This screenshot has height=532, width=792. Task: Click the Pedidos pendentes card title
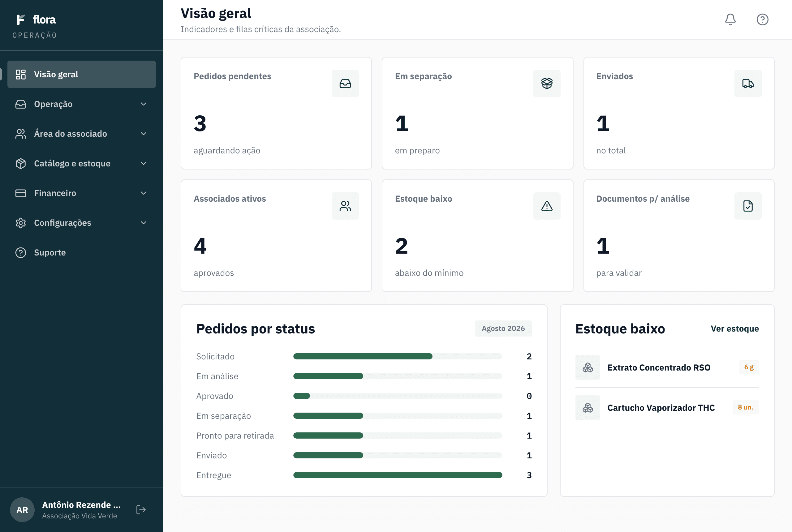point(232,76)
